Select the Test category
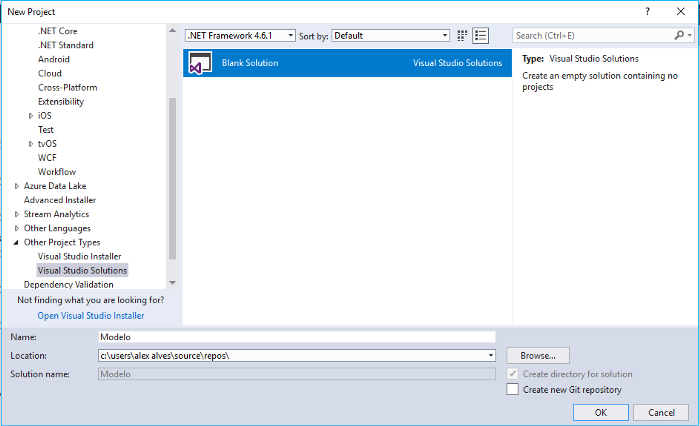Image resolution: width=700 pixels, height=426 pixels. pos(46,129)
